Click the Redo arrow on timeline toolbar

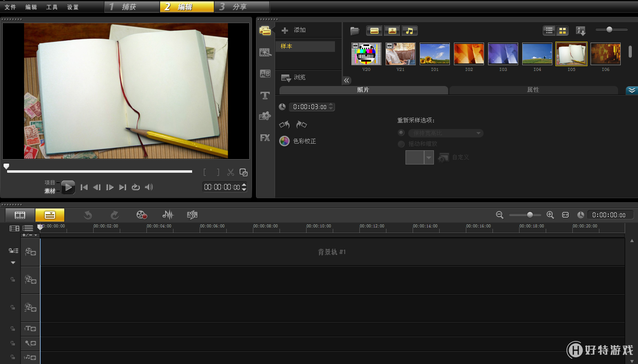[x=114, y=215]
